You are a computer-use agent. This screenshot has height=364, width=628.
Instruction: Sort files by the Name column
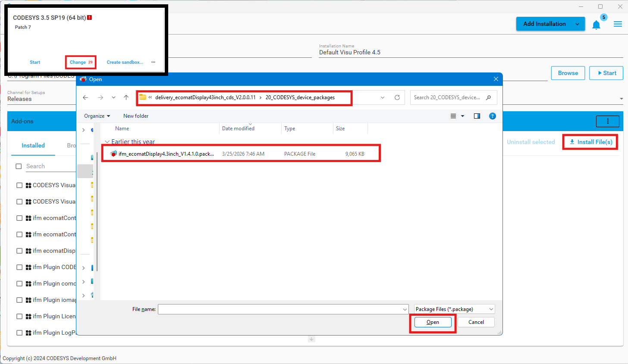tap(122, 129)
